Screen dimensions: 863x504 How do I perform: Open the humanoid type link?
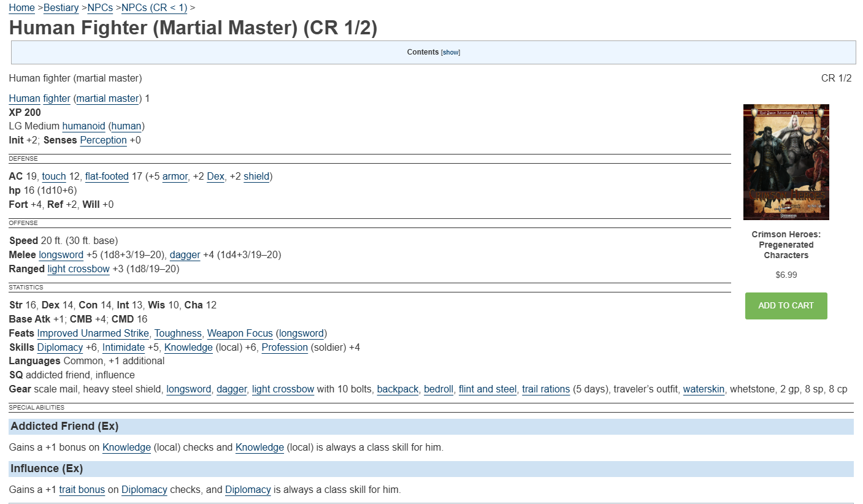click(x=83, y=126)
